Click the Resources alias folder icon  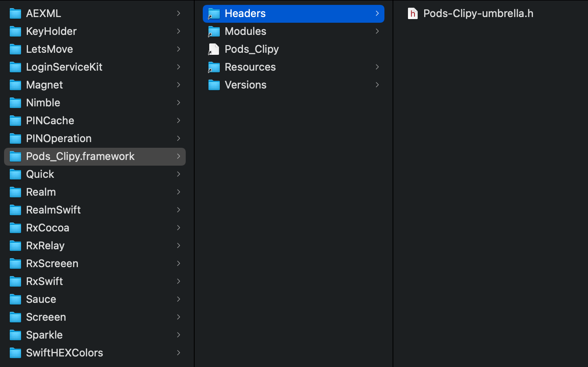point(214,67)
